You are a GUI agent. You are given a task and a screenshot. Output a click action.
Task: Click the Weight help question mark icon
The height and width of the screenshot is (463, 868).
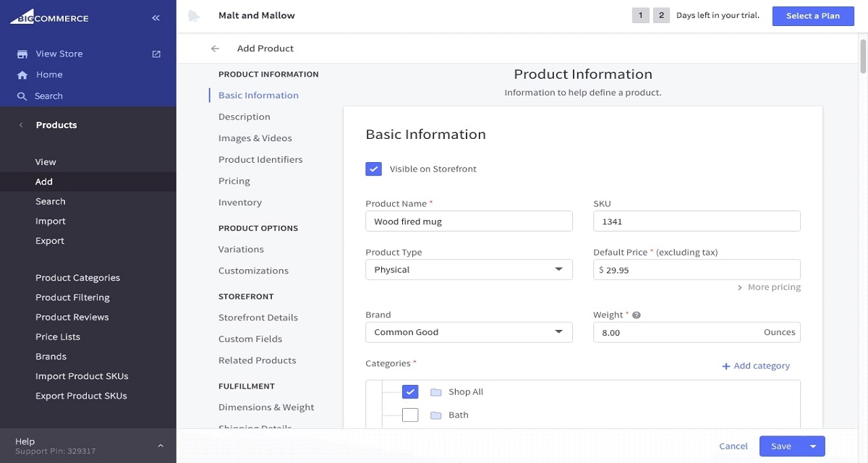[637, 315]
